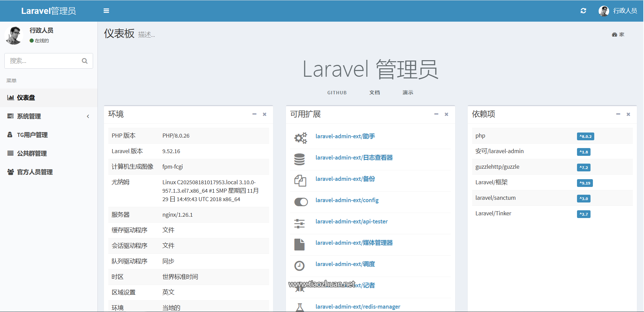
Task: Open the laravel-admin-ext/redis-manager link
Action: pyautogui.click(x=358, y=307)
